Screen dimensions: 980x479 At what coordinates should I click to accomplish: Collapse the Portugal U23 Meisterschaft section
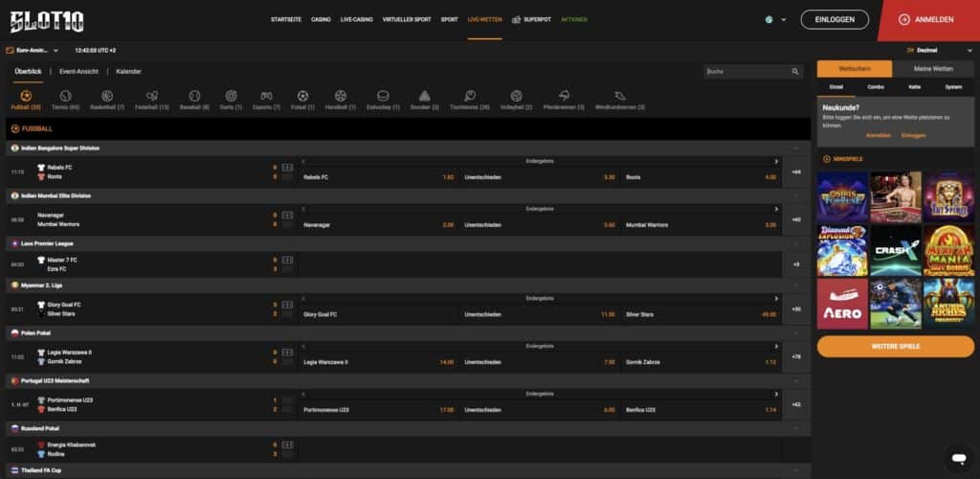(x=796, y=380)
